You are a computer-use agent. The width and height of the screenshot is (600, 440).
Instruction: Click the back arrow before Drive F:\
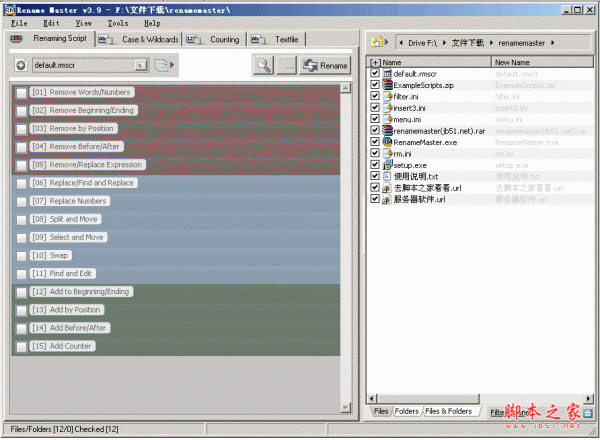click(x=401, y=42)
